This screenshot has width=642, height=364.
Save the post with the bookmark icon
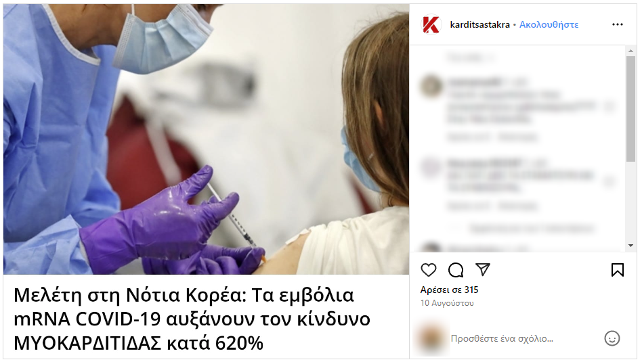(618, 270)
